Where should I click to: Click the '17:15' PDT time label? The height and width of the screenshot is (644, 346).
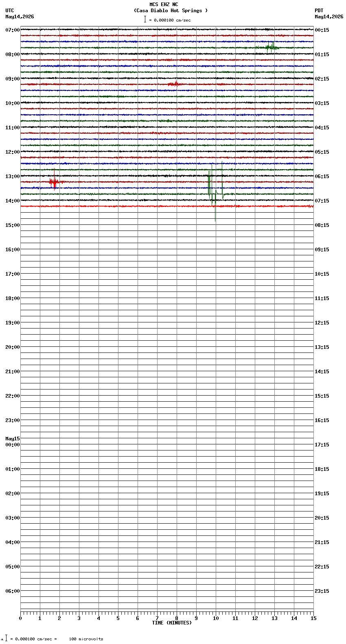pos(322,445)
